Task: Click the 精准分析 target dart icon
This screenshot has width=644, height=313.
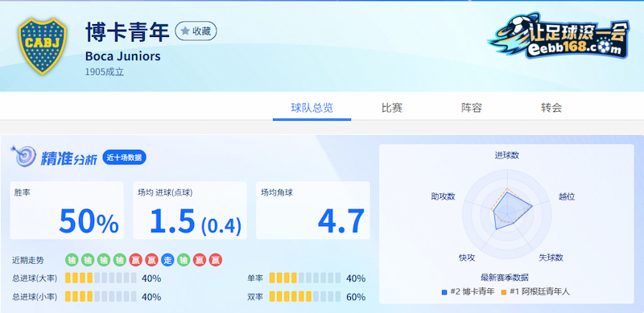Action: tap(23, 155)
